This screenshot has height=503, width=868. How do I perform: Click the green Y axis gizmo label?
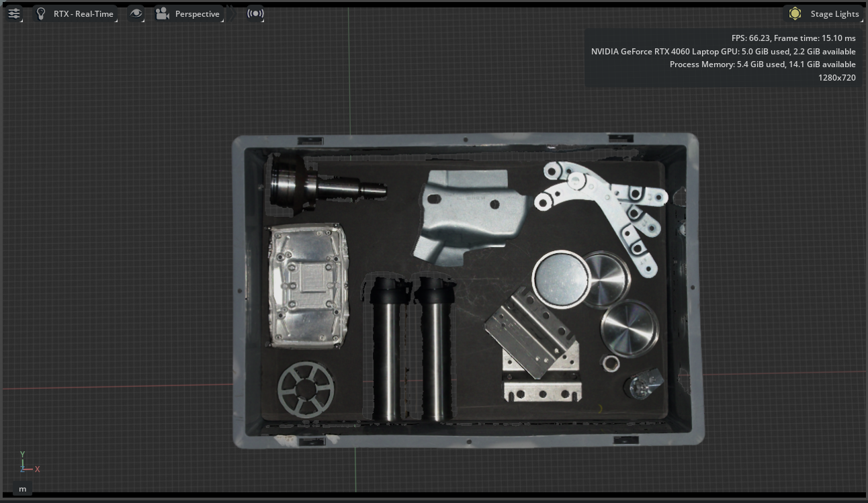point(22,455)
